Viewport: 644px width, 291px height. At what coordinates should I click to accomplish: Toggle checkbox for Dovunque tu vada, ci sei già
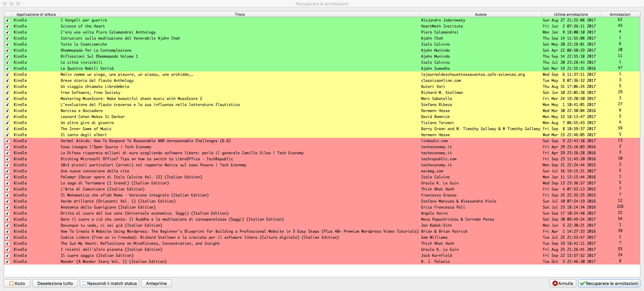click(7, 225)
